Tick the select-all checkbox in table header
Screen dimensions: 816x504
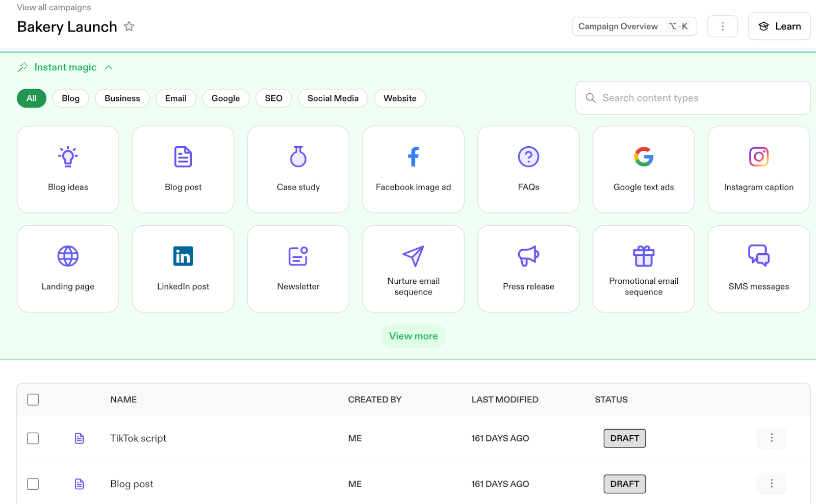point(33,400)
